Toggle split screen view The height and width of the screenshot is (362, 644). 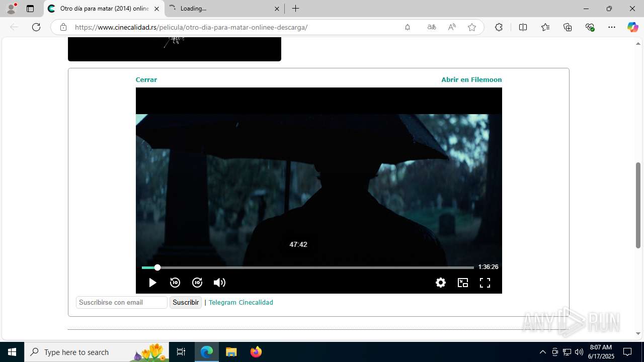coord(523,27)
